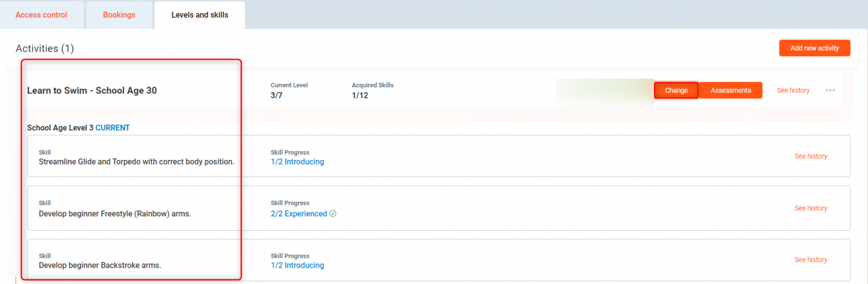Image resolution: width=868 pixels, height=284 pixels.
Task: See history for Streamline Glide skill
Action: pyautogui.click(x=810, y=156)
